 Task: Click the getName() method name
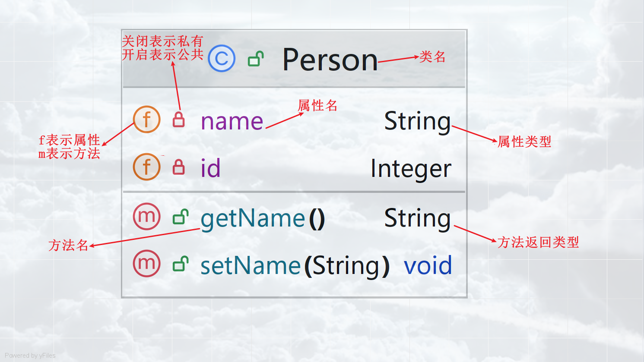pos(263,218)
